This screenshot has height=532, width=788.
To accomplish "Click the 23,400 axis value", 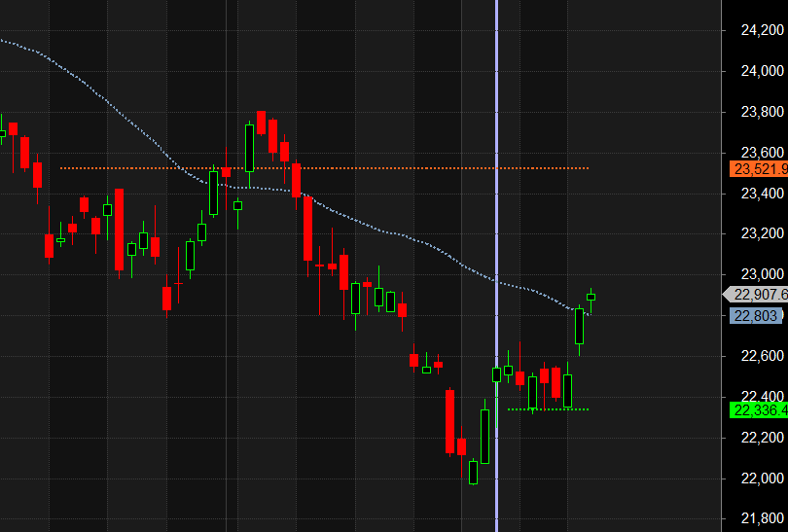I will point(763,194).
